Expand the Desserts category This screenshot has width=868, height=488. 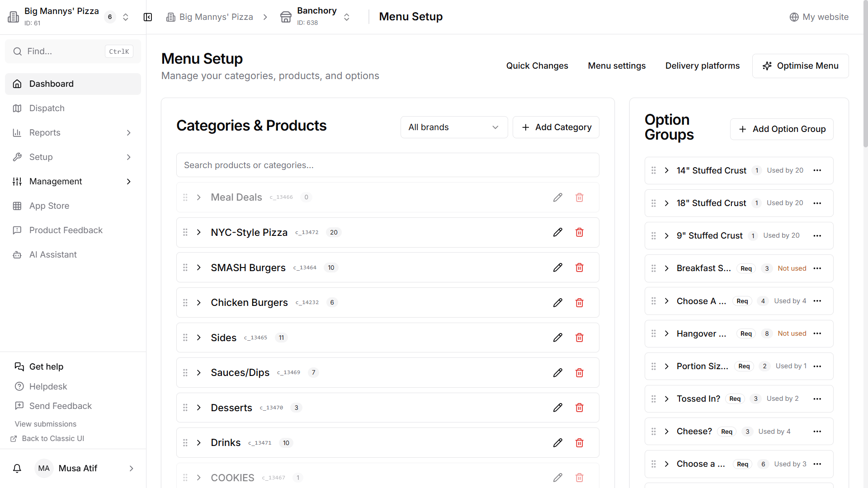pyautogui.click(x=199, y=408)
